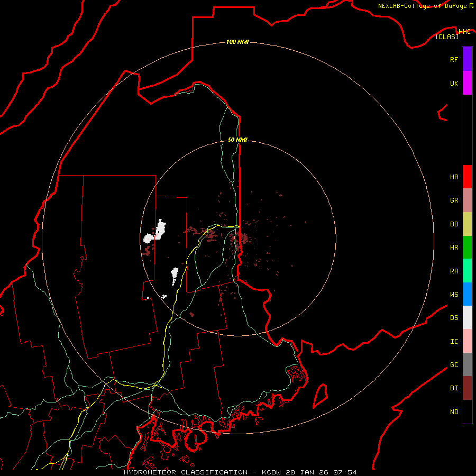Click the HHC product code label

tap(464, 32)
